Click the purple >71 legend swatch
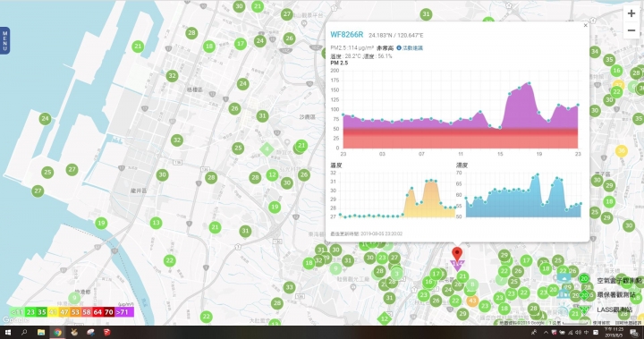 pyautogui.click(x=124, y=312)
